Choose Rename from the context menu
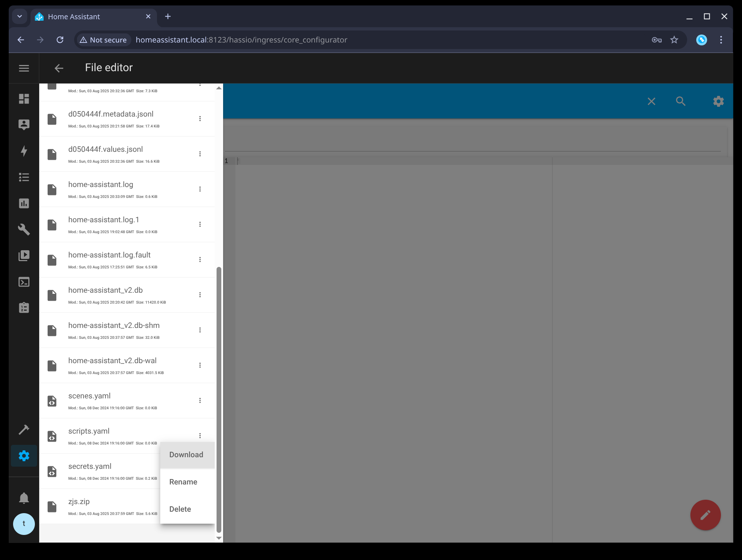Viewport: 742px width, 560px height. (187, 482)
